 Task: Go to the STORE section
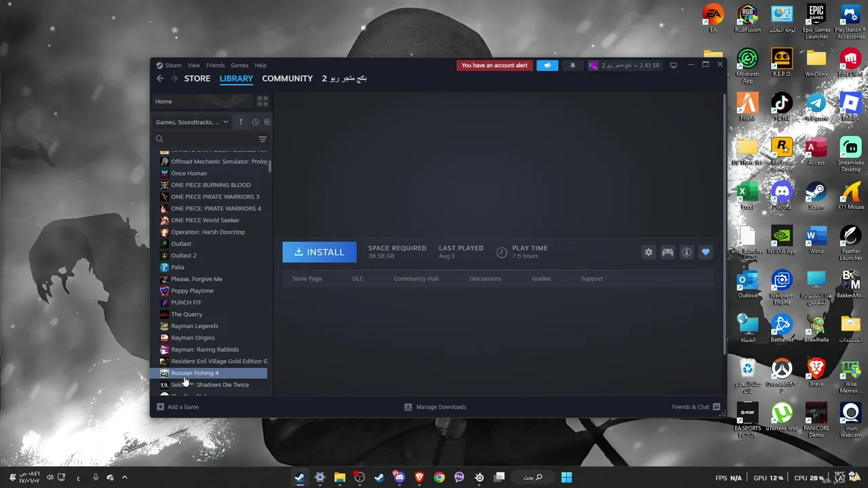[197, 79]
